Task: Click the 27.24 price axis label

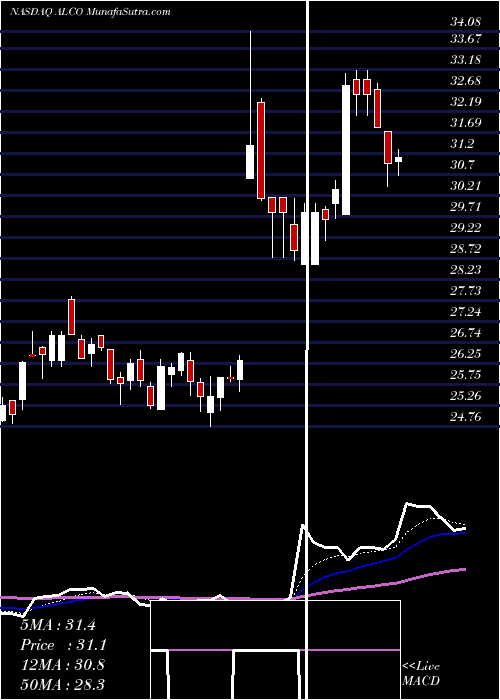Action: click(x=465, y=312)
